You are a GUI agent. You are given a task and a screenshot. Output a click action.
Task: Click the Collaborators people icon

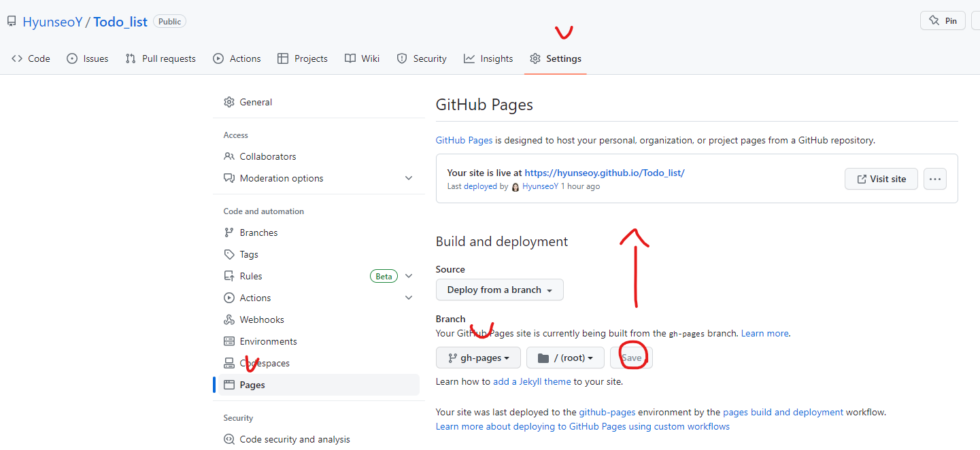[x=229, y=156]
